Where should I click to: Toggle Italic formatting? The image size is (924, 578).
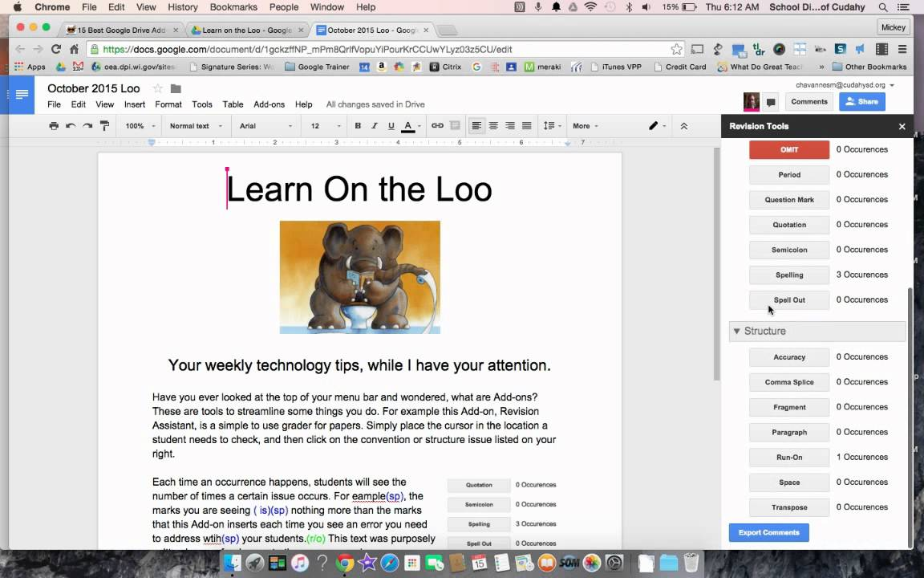click(374, 125)
